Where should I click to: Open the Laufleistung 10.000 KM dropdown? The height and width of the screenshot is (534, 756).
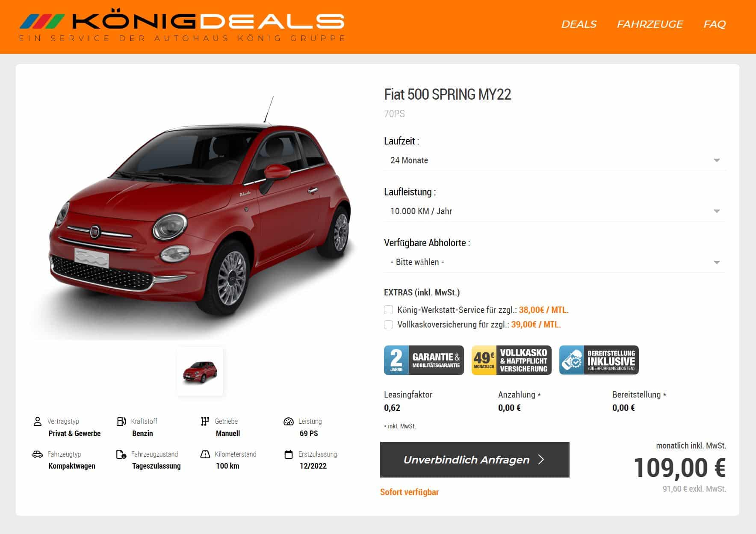[x=555, y=211]
